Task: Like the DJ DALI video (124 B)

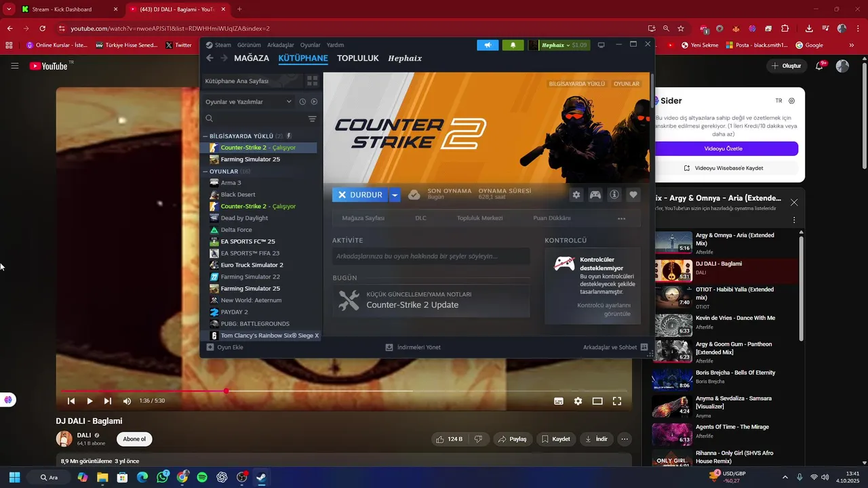Action: click(450, 439)
